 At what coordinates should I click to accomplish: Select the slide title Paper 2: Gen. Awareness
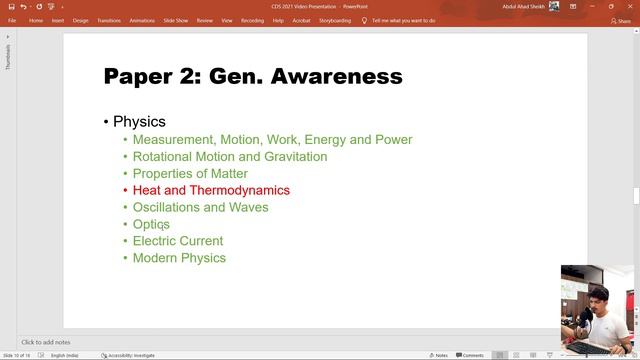pos(253,76)
